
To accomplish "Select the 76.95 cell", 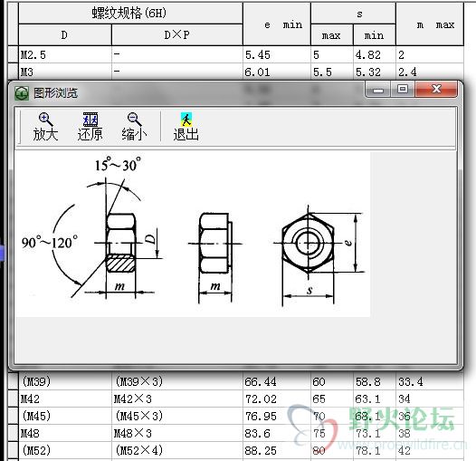I will click(x=277, y=416).
